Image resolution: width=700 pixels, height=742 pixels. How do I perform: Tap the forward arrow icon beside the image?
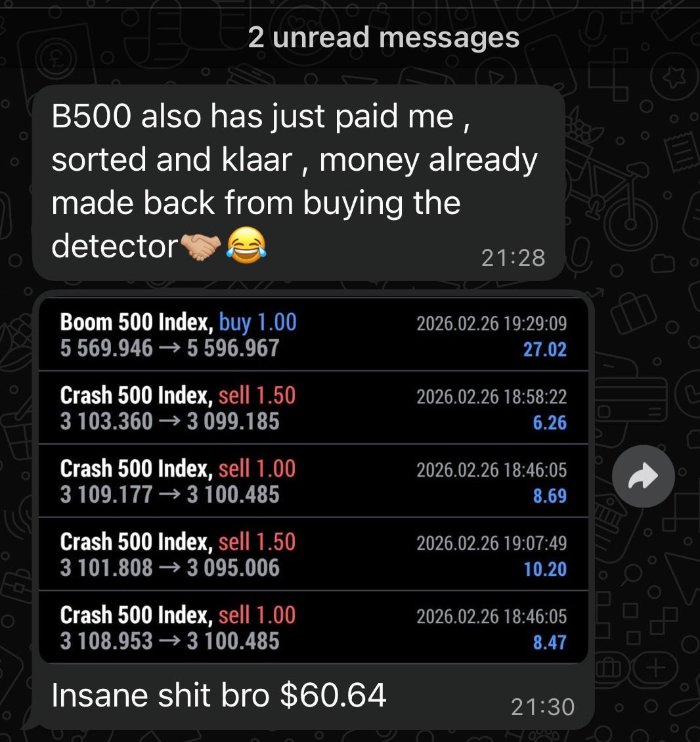644,476
